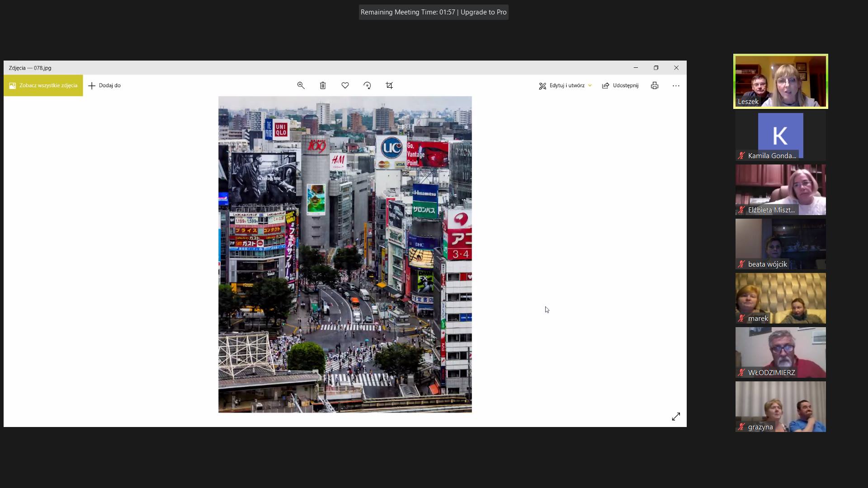
Task: Click Dodaj do button
Action: click(104, 85)
